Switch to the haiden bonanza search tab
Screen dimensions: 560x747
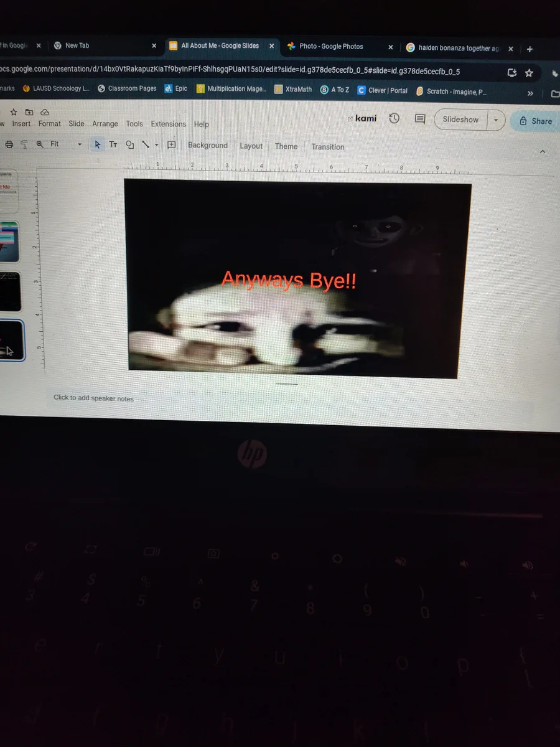point(461,48)
